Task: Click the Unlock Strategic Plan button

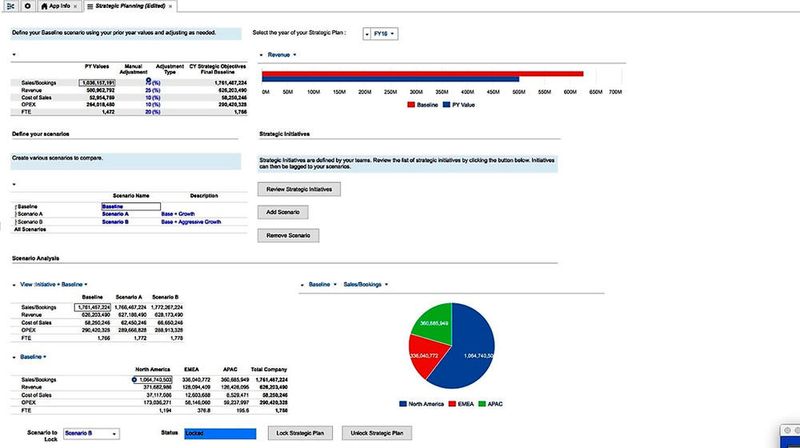Action: [377, 433]
